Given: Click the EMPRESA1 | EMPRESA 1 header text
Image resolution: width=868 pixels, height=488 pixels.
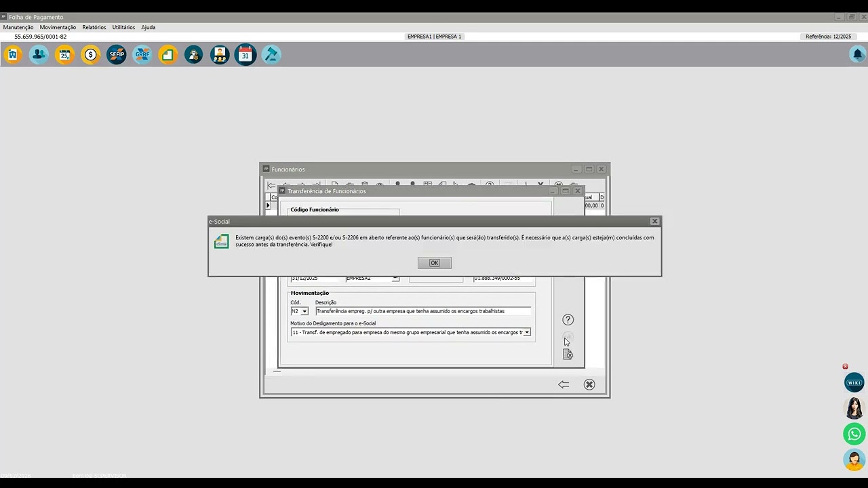Looking at the screenshot, I should click(x=434, y=37).
